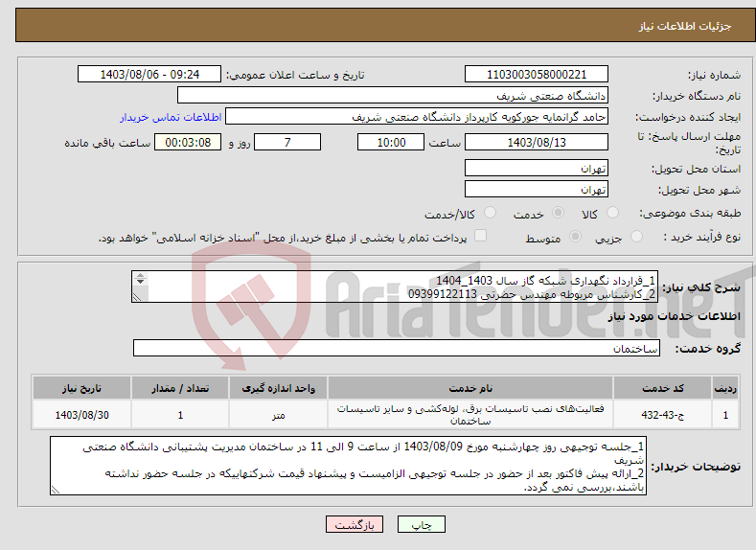Click تاریخ نیاز column header

click(x=82, y=388)
